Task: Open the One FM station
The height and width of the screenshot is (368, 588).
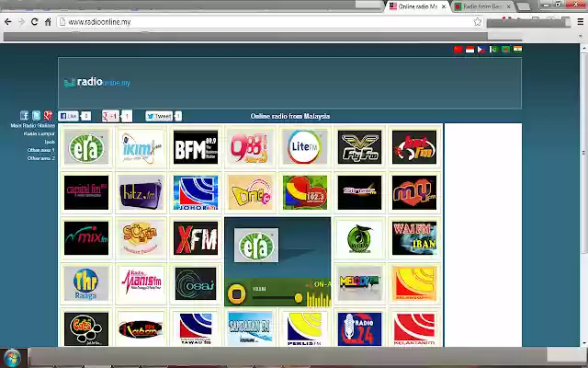Action: [250, 192]
